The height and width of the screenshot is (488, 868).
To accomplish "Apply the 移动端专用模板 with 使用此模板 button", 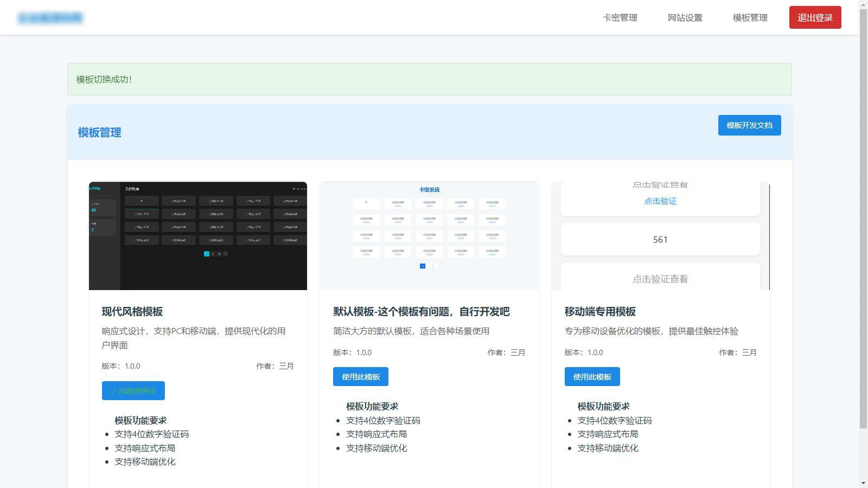I will point(592,376).
